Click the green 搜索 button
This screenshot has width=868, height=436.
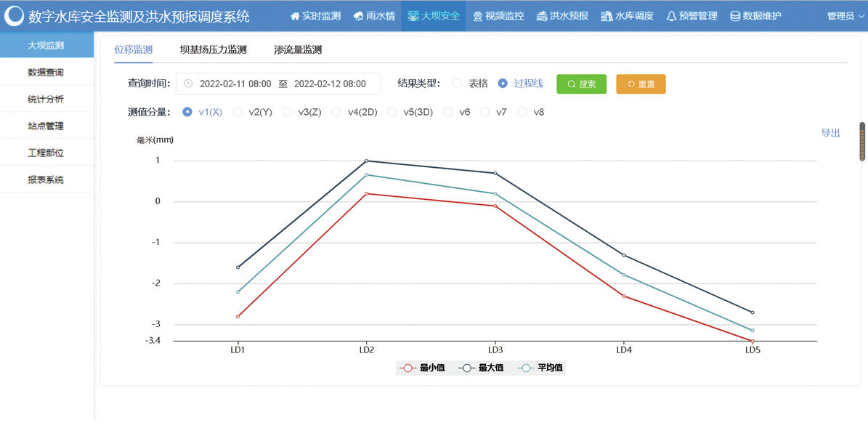click(581, 84)
